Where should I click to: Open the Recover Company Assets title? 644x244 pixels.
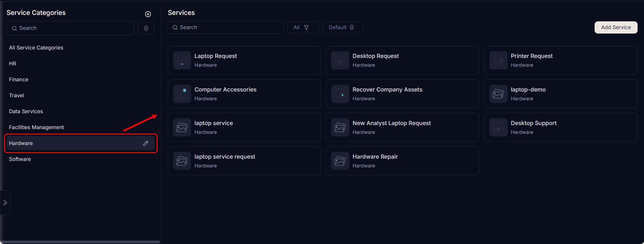387,89
